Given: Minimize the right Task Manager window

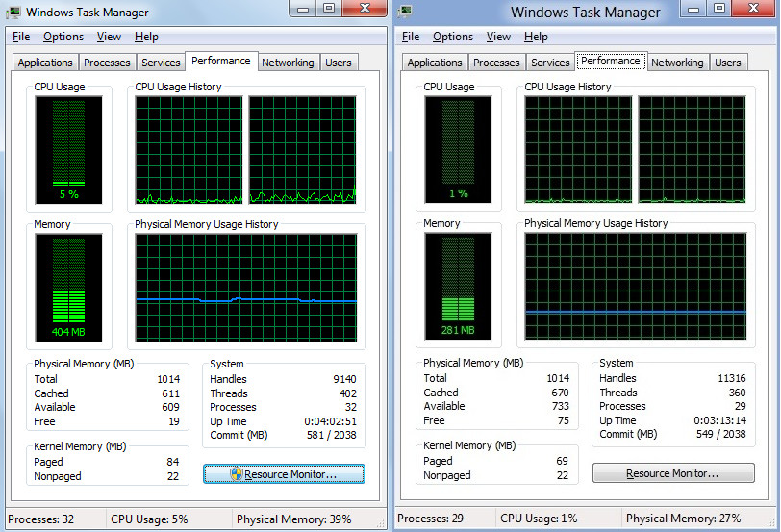Looking at the screenshot, I should coord(693,8).
